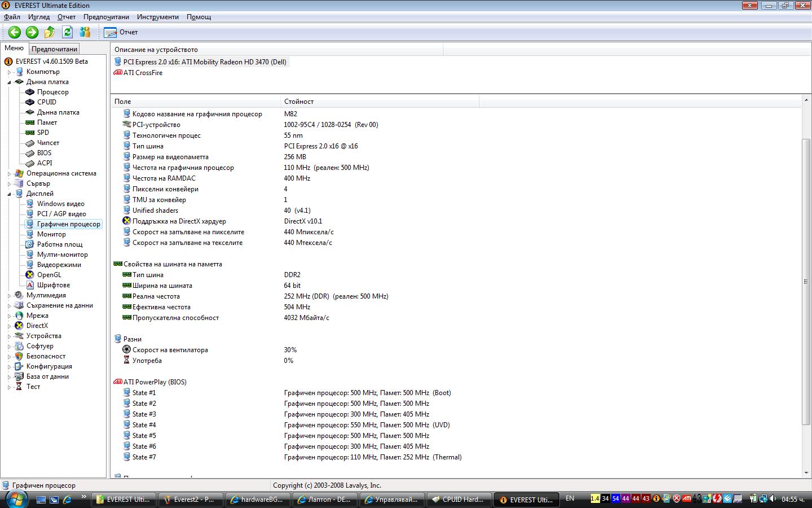
Task: Click the EN language indicator in taskbar
Action: [570, 498]
